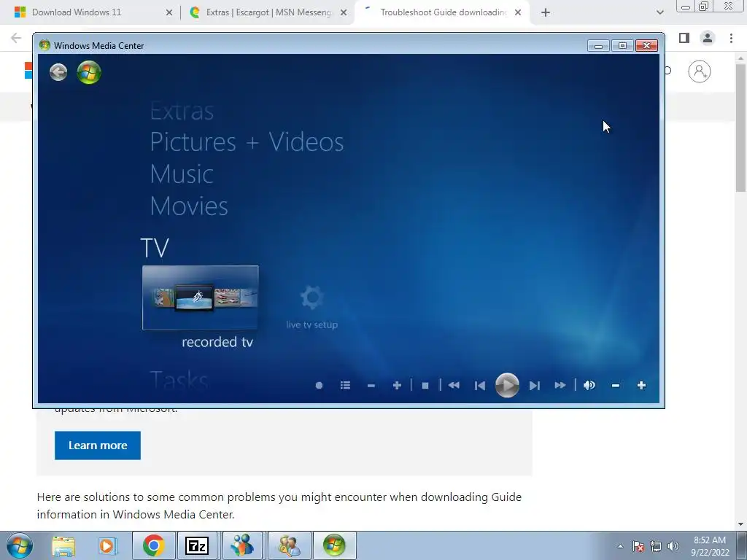The height and width of the screenshot is (560, 747).
Task: Open Windows Explorer from taskbar
Action: pos(63,545)
